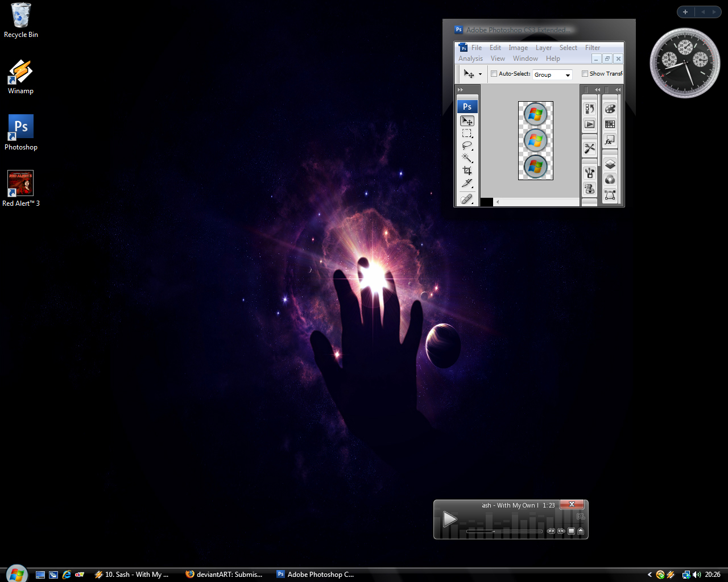Open the Select menu
Image resolution: width=728 pixels, height=582 pixels.
pos(568,48)
